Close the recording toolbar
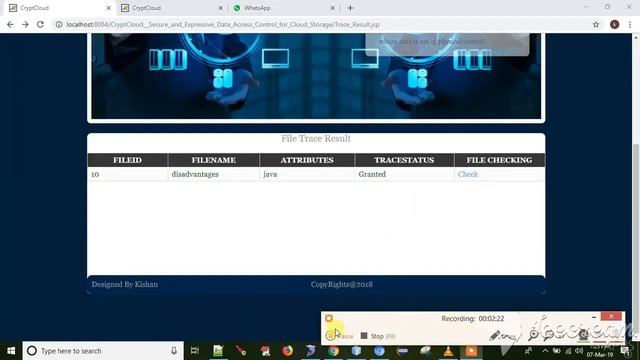The width and height of the screenshot is (640, 360). click(611, 316)
